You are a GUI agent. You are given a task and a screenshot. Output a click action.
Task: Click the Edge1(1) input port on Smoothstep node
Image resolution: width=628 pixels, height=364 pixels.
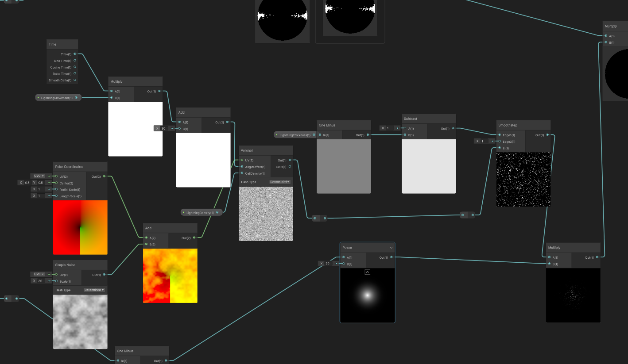[500, 134]
